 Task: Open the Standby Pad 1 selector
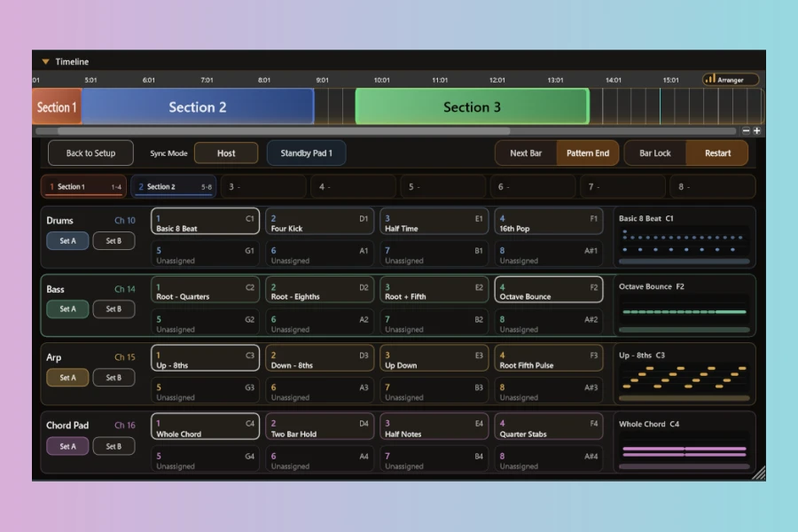306,153
